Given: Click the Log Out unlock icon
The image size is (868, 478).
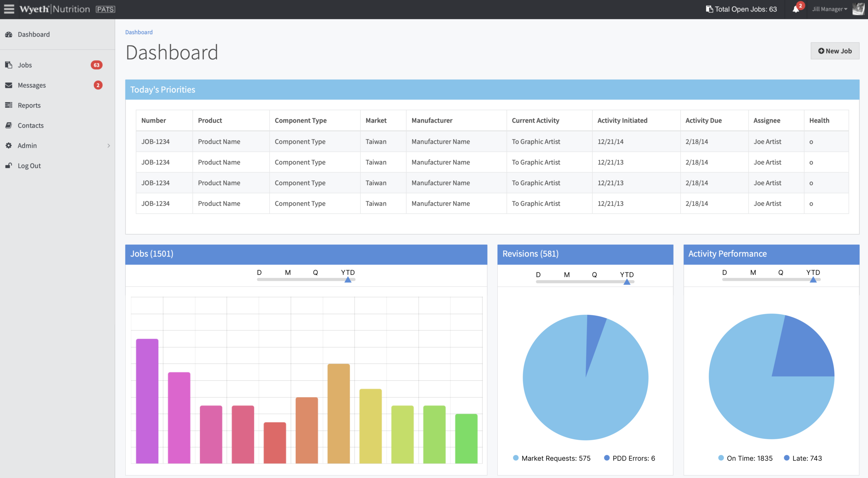Looking at the screenshot, I should coord(9,166).
